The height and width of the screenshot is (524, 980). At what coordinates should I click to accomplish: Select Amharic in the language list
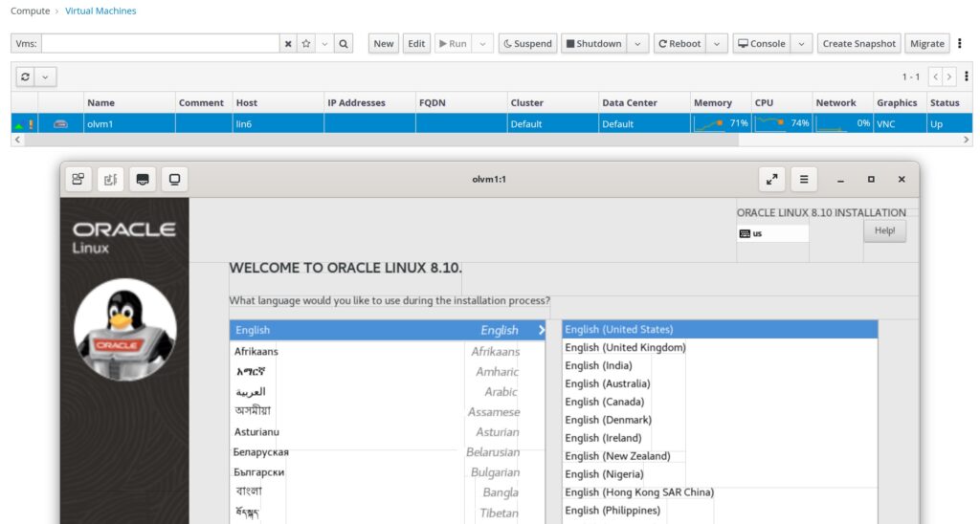tap(388, 372)
